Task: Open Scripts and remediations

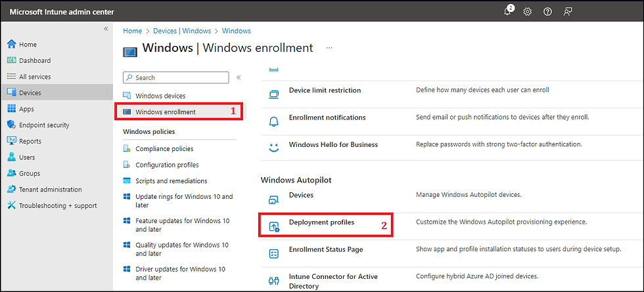Action: pos(172,181)
